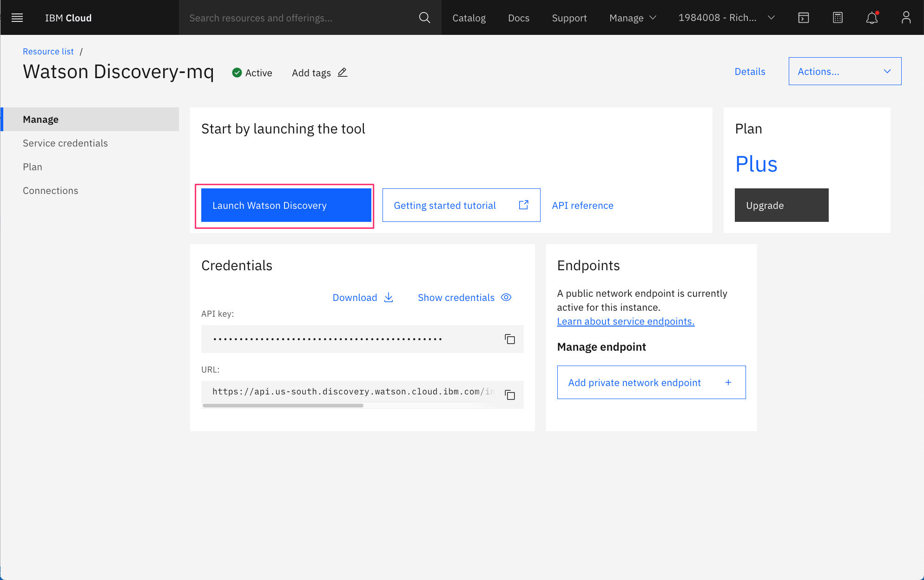The height and width of the screenshot is (580, 924).
Task: Click the Add tags pencil icon
Action: tap(343, 73)
